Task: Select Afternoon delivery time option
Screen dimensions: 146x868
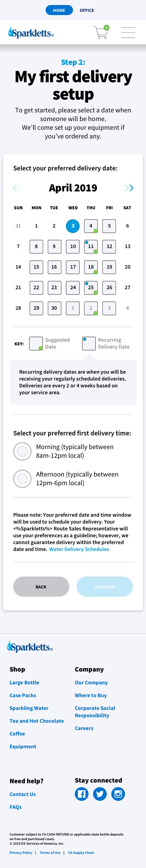Action: click(22, 479)
